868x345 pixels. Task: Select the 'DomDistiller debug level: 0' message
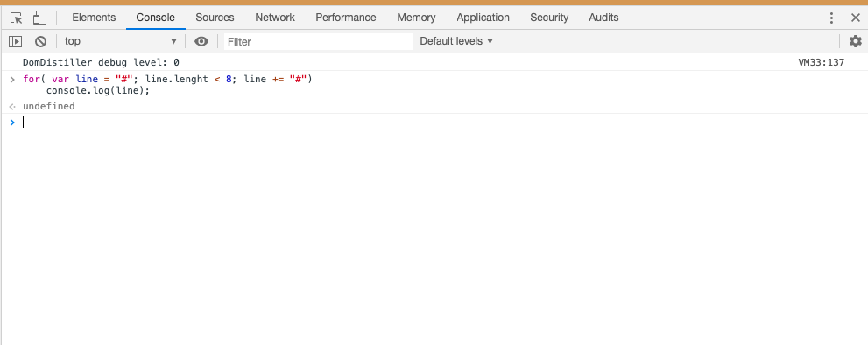[101, 62]
